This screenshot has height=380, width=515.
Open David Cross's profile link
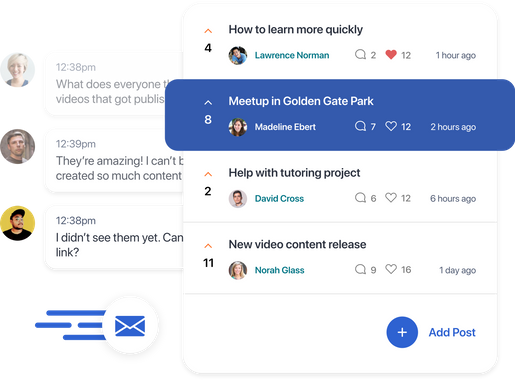pyautogui.click(x=279, y=198)
